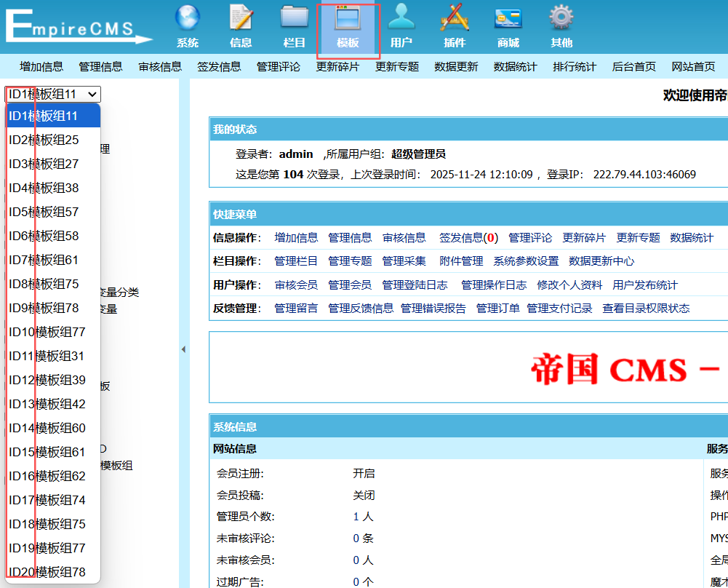Click 管理登陆日志 under 用户操作
This screenshot has width=728, height=588.
(415, 285)
